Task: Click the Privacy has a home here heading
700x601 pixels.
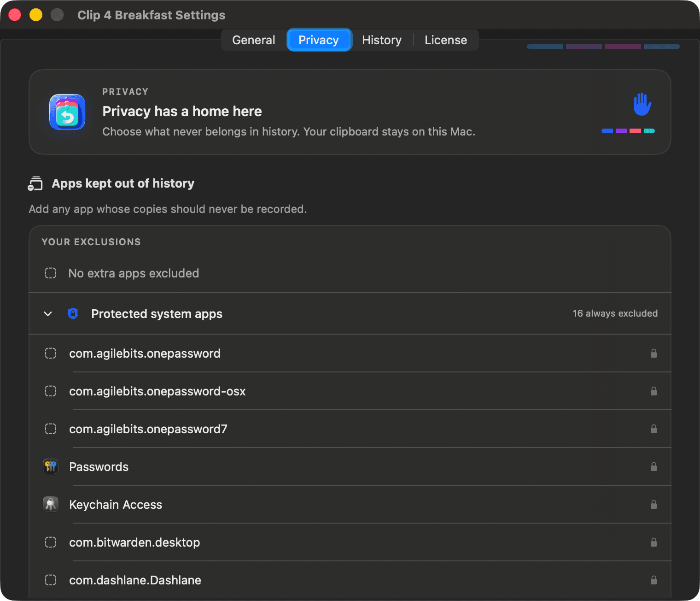Action: click(x=182, y=112)
